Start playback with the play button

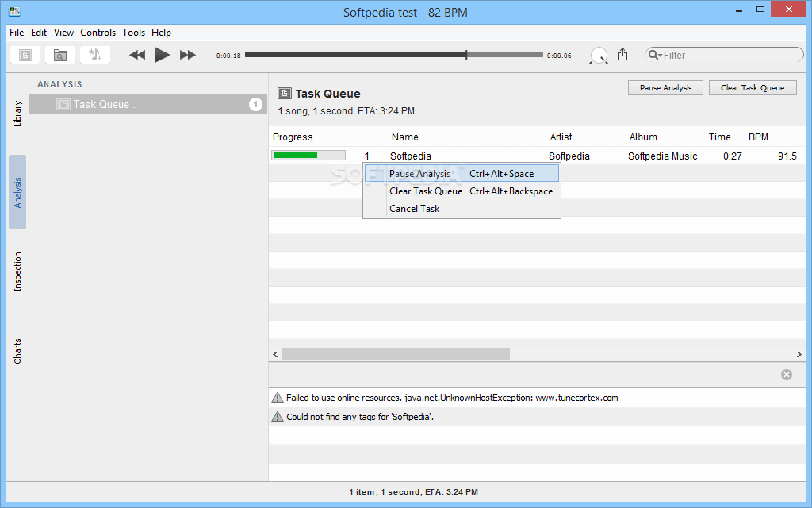pos(162,55)
